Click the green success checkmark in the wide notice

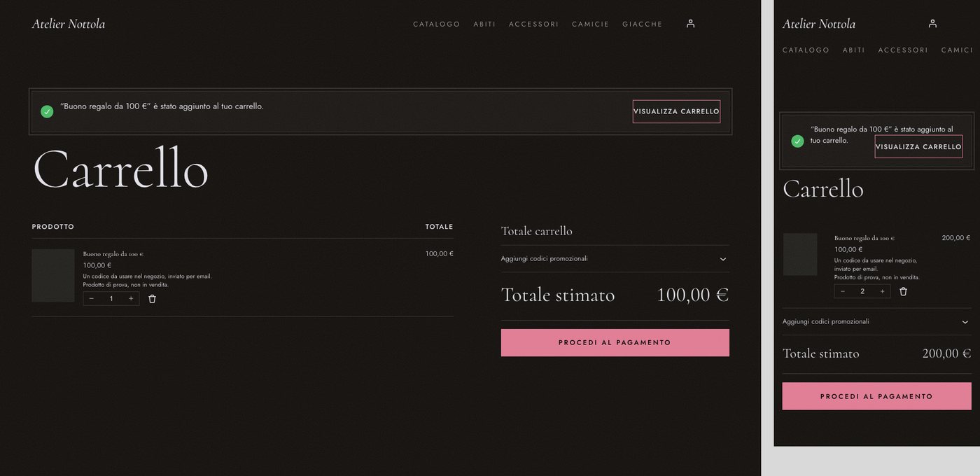[47, 111]
